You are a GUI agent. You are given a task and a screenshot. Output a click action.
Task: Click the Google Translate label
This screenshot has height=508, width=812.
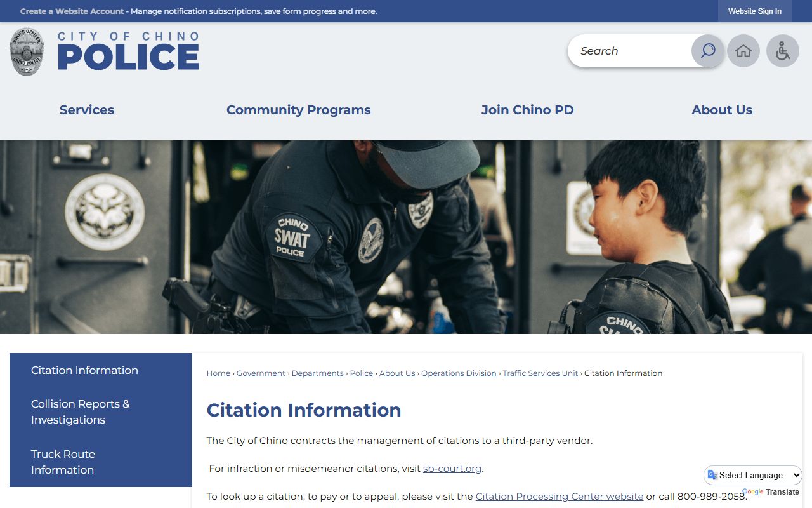point(770,492)
